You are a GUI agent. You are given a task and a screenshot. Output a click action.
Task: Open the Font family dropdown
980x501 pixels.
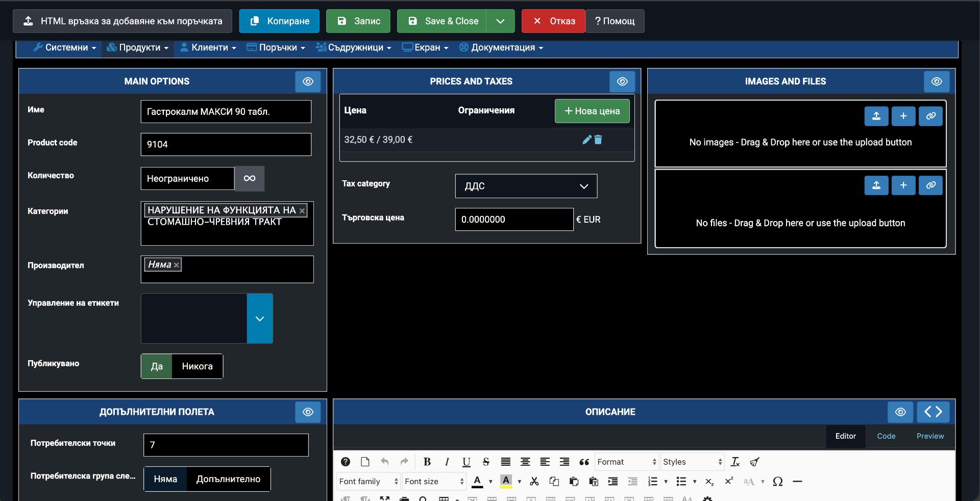pyautogui.click(x=368, y=481)
